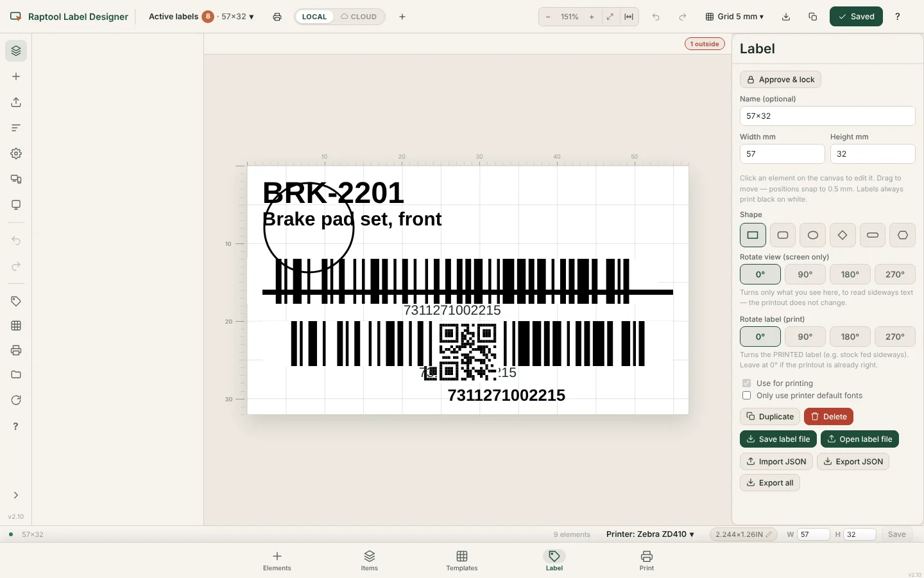Zoom in with the plus button
Viewport: 924px width, 578px height.
(x=592, y=17)
